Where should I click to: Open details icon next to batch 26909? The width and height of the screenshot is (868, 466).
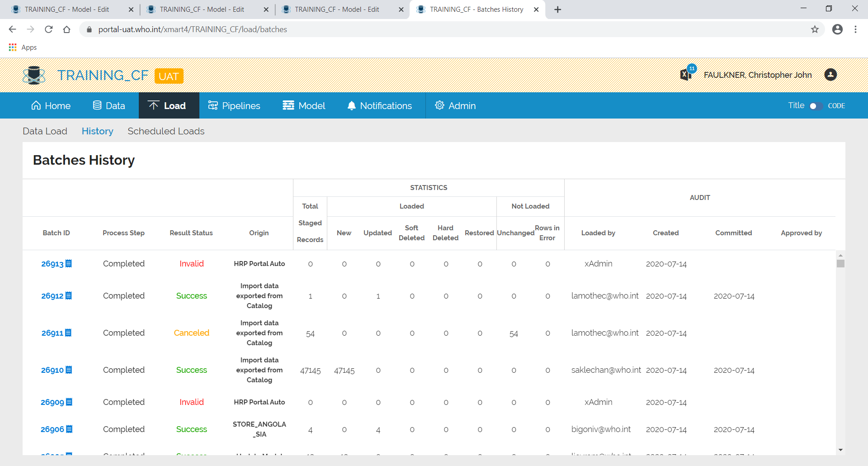pyautogui.click(x=69, y=402)
